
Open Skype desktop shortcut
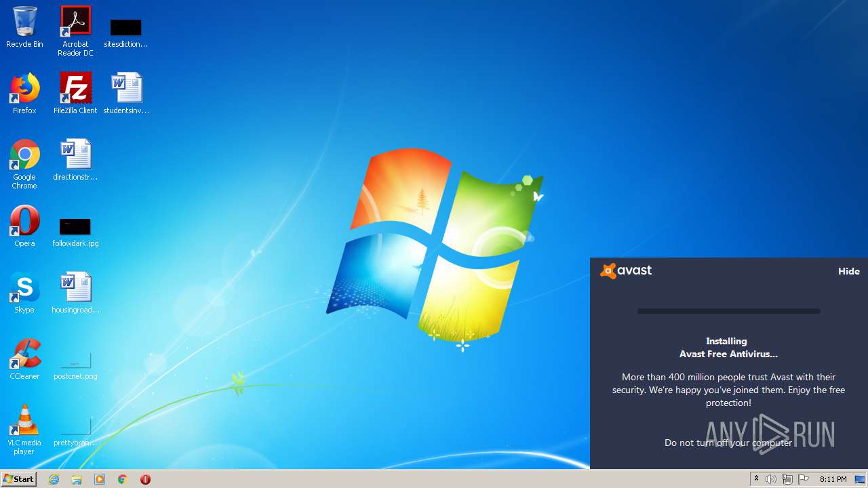[x=24, y=293]
